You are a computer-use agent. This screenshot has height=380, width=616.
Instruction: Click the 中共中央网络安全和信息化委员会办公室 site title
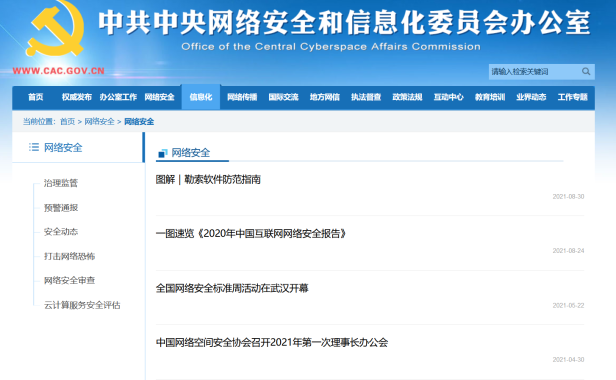[345, 22]
